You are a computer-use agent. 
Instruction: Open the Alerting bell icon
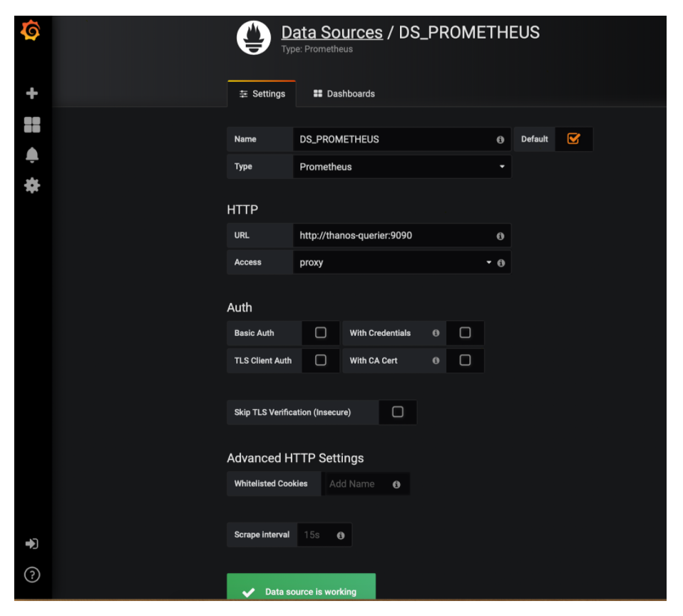click(32, 155)
